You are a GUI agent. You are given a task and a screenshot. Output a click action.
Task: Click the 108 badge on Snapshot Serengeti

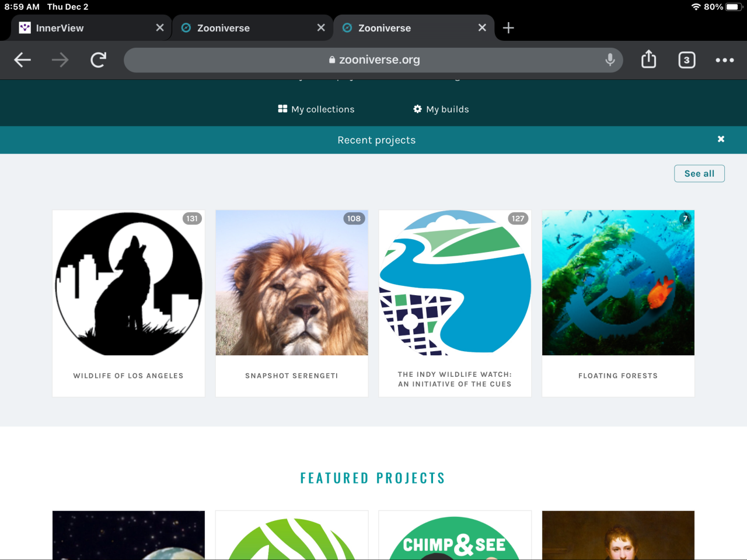pyautogui.click(x=354, y=218)
